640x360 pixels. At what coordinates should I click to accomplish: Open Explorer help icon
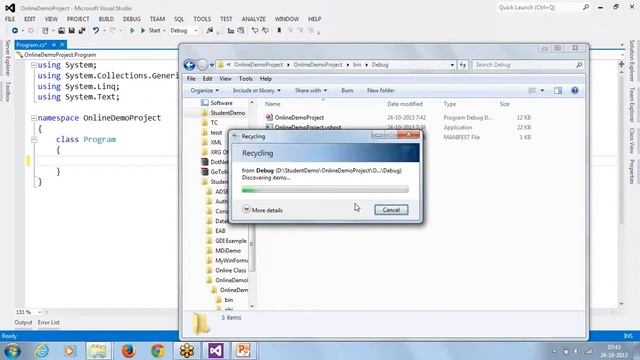[x=575, y=91]
